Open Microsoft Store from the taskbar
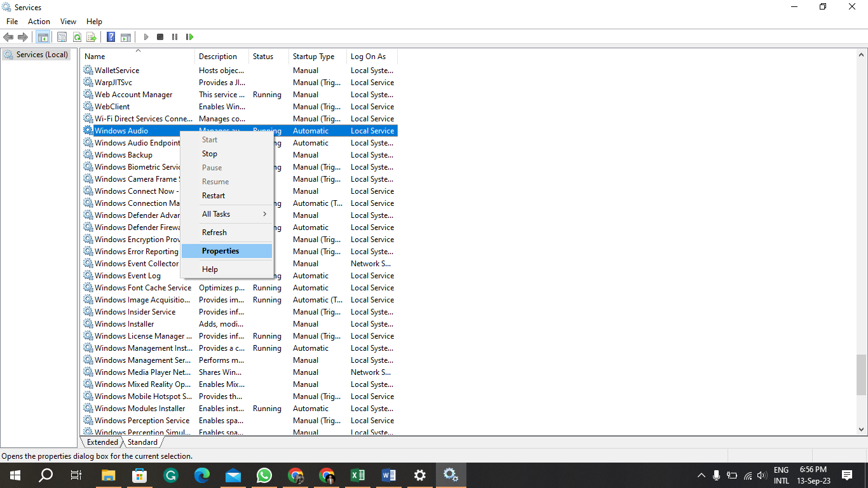Screen dimensions: 868x488 coord(140,475)
